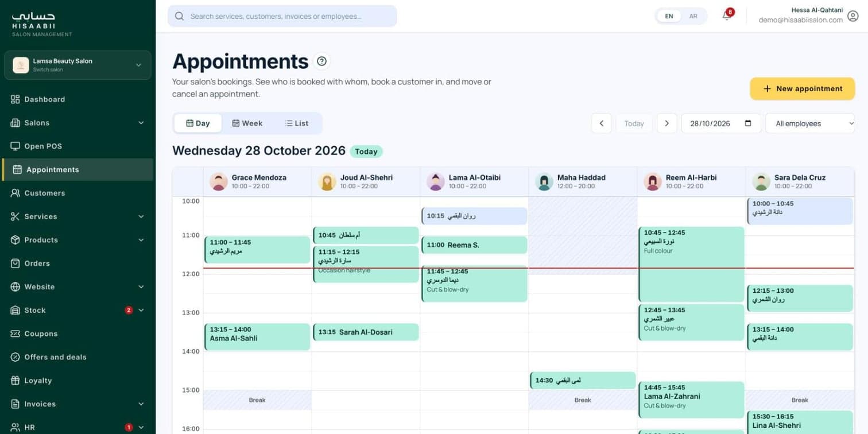Viewport: 868px width, 434px height.
Task: Click the New appointment button
Action: point(803,89)
